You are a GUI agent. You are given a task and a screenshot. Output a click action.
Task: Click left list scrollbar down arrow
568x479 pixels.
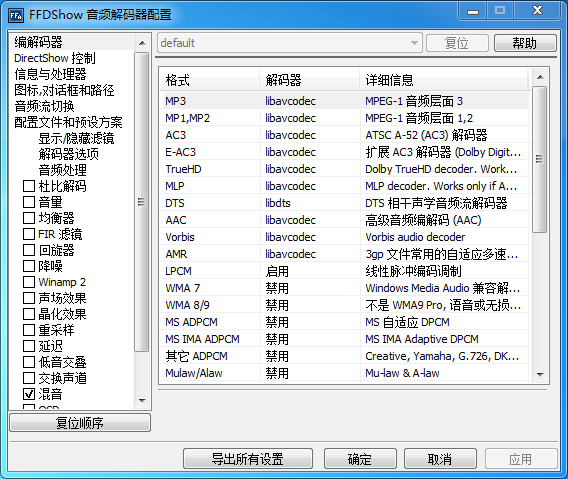[x=142, y=401]
